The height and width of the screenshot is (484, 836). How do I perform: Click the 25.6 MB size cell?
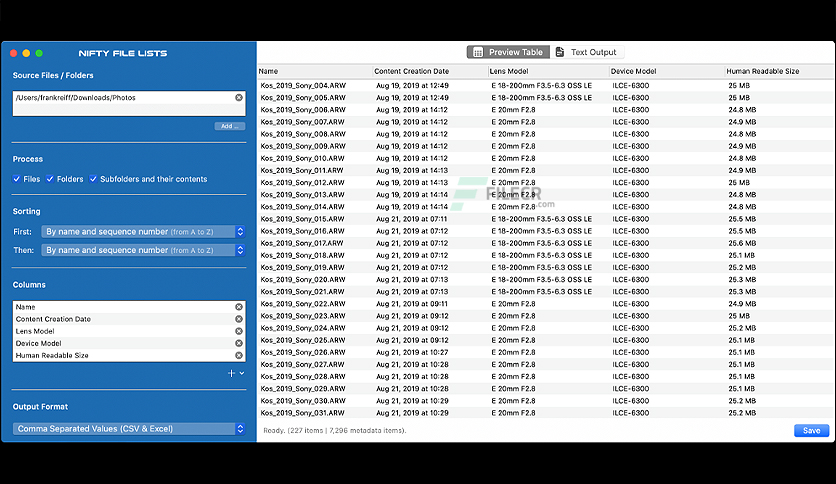(x=742, y=243)
